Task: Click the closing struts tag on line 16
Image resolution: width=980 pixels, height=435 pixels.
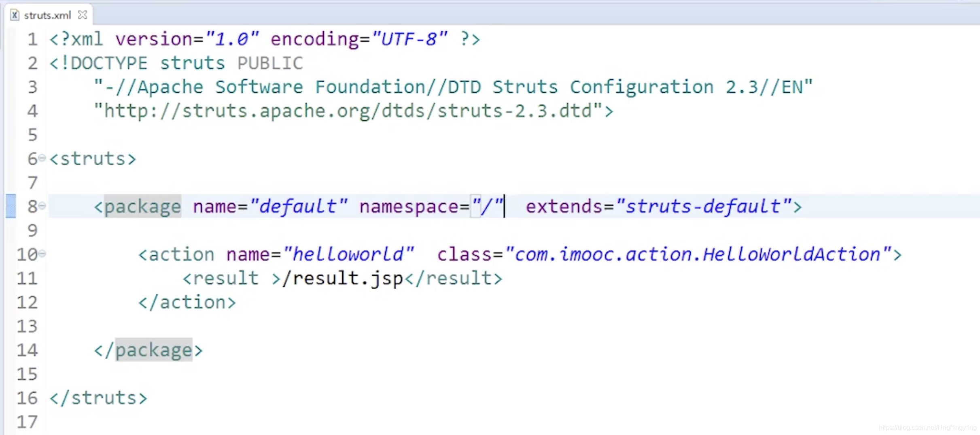Action: click(98, 398)
